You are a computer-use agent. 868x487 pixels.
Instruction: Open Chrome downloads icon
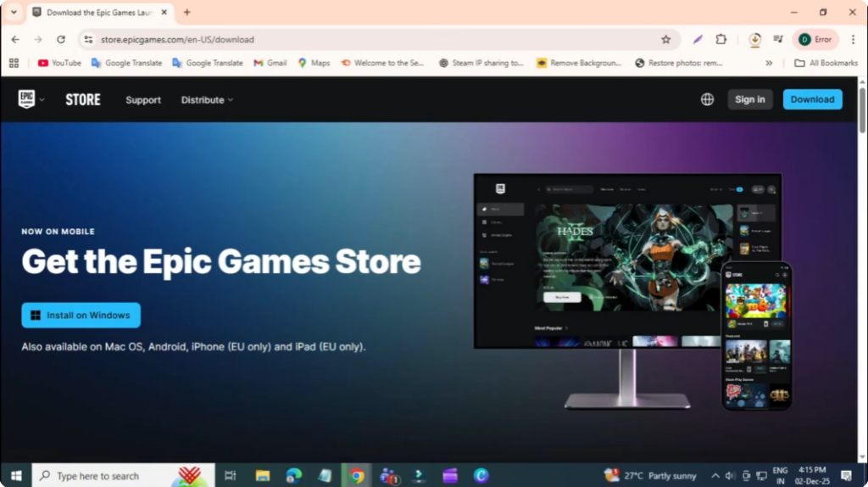(754, 39)
